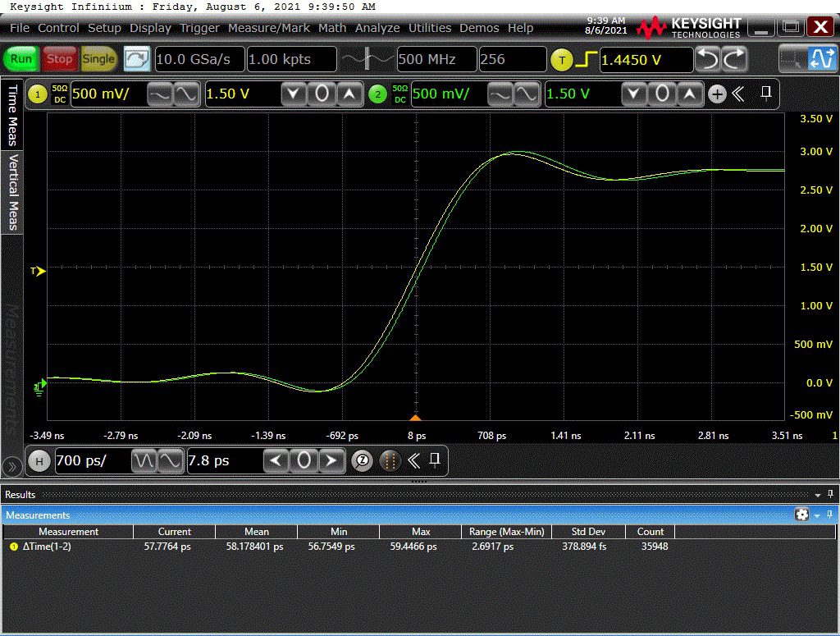Expand the left side panel chevron

pos(11,467)
